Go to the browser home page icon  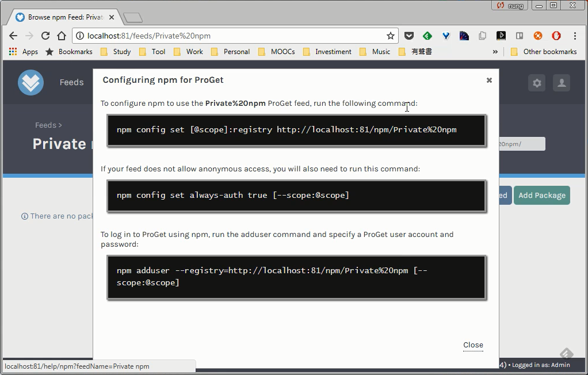62,36
